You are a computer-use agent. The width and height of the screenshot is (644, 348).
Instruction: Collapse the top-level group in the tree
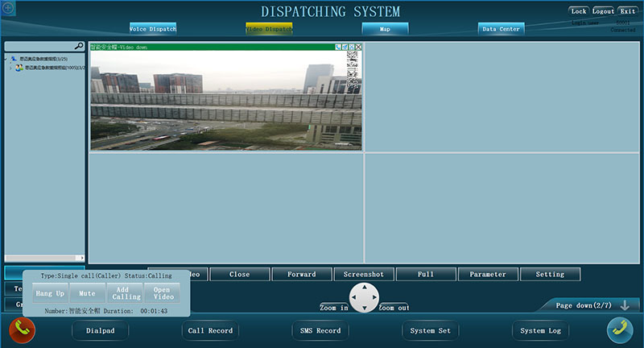6,59
